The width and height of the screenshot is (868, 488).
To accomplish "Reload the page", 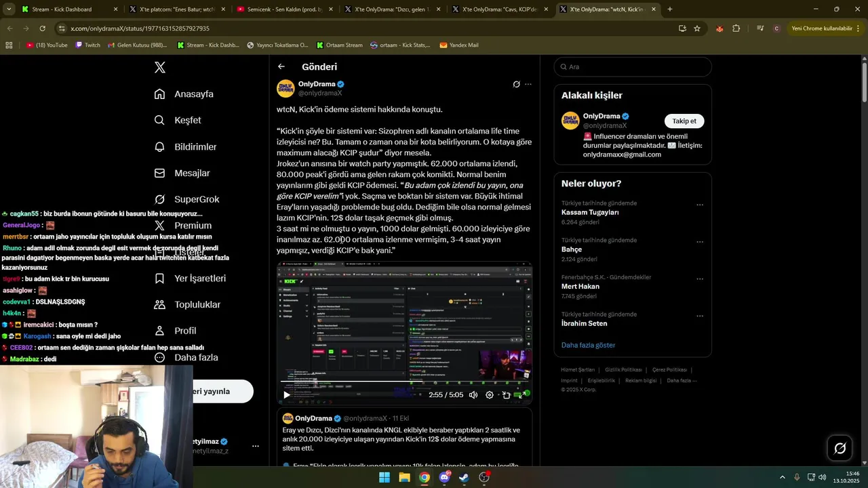I will (x=42, y=28).
